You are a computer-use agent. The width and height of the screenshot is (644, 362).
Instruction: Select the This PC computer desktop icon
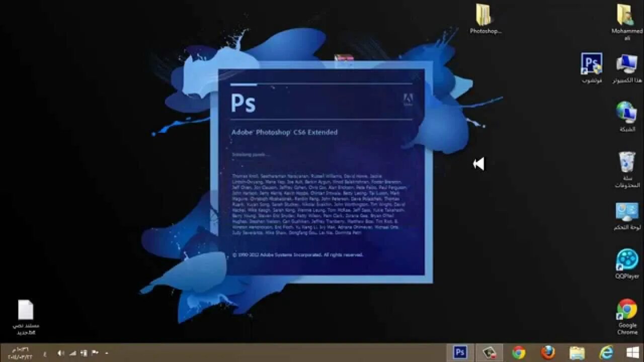click(627, 68)
